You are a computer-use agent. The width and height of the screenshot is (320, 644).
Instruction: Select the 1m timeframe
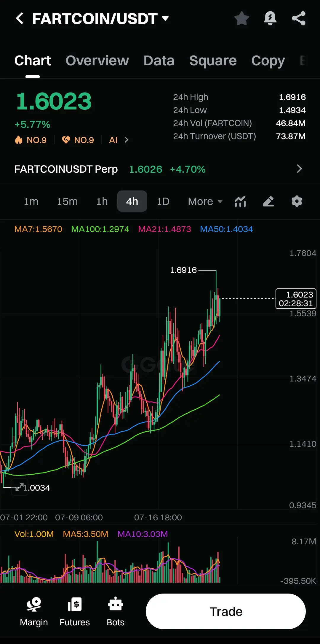[31, 201]
